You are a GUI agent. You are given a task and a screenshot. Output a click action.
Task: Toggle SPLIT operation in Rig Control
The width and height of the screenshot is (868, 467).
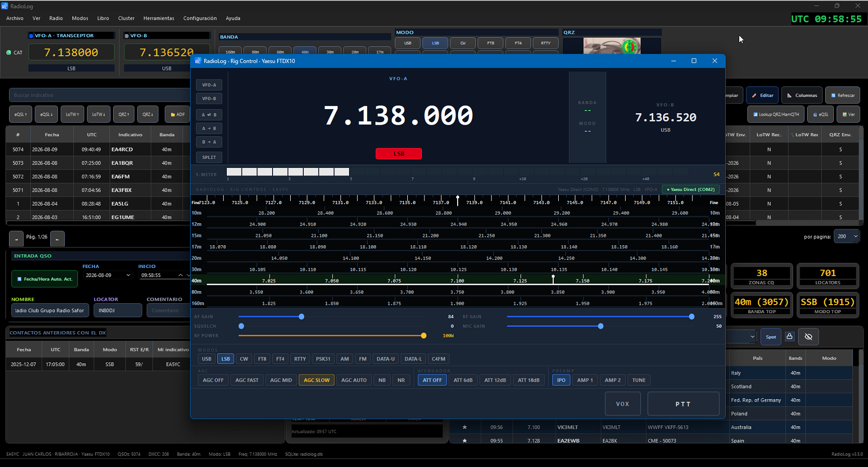209,157
